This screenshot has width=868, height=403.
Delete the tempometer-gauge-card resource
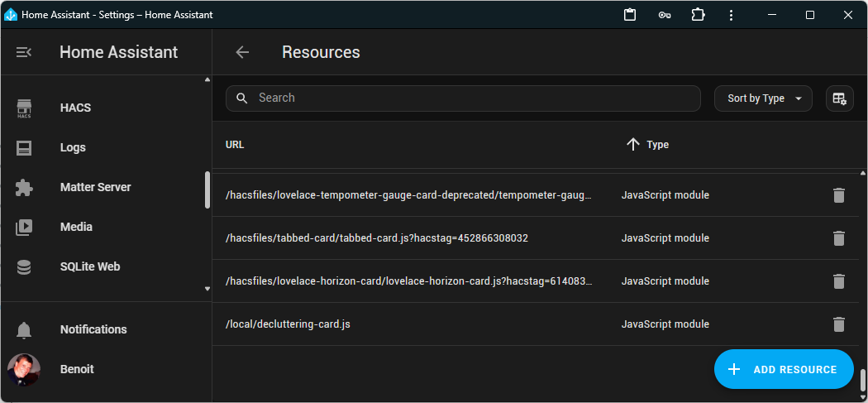(839, 195)
